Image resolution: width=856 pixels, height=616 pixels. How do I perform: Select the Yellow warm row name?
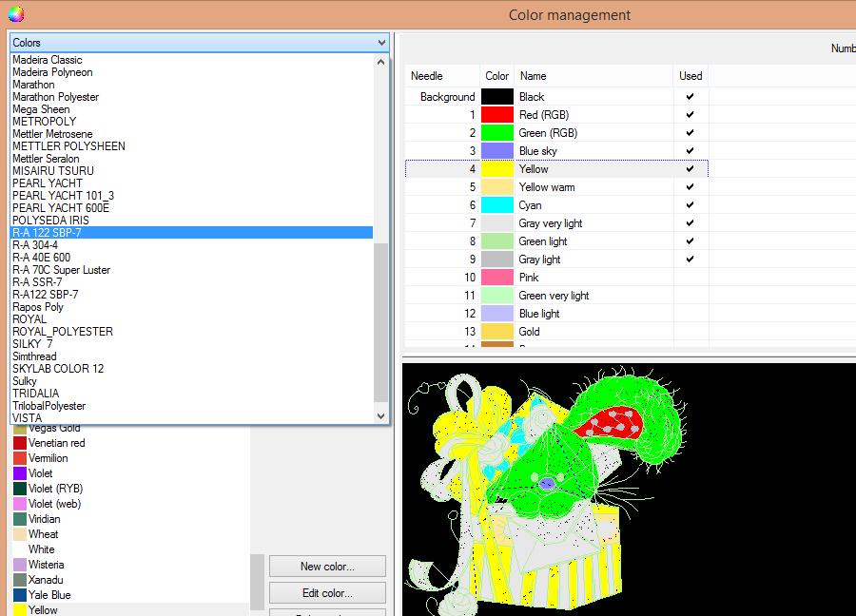tap(547, 187)
